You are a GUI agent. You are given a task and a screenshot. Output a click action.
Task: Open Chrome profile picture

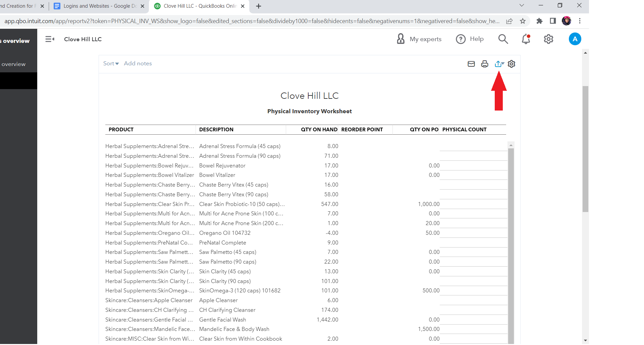click(567, 21)
